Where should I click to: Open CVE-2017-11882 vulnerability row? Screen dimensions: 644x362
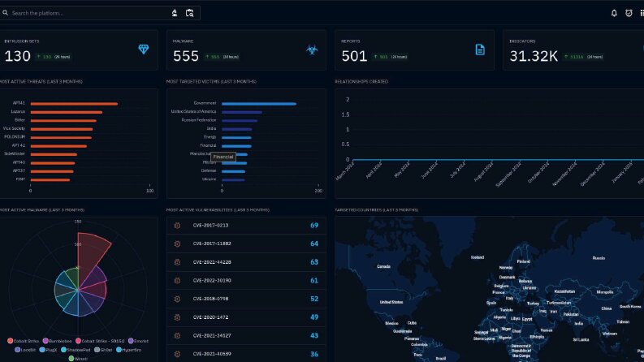tap(246, 243)
